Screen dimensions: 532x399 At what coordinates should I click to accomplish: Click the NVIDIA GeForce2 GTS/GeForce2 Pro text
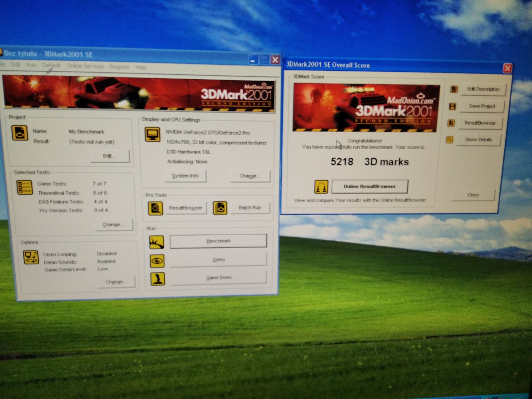tap(208, 132)
